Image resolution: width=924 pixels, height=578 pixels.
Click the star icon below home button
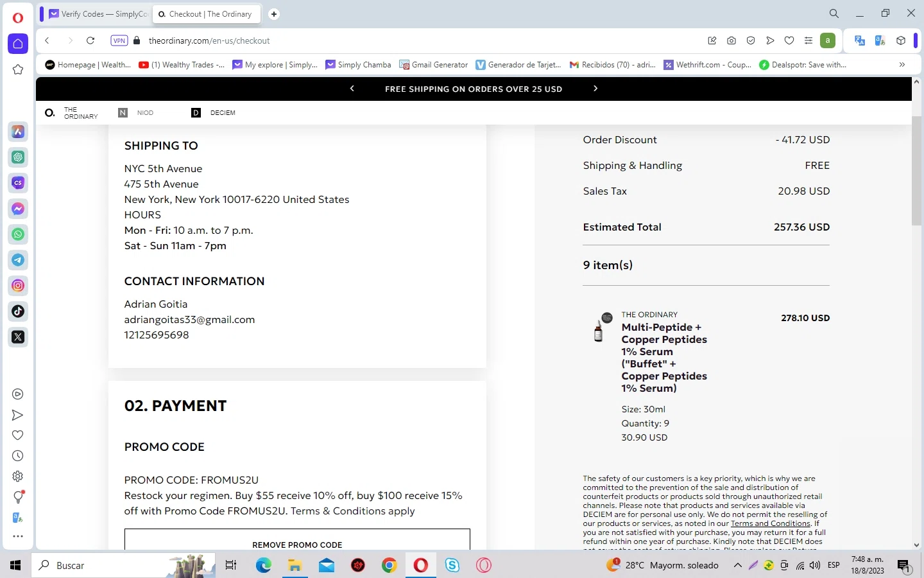18,69
